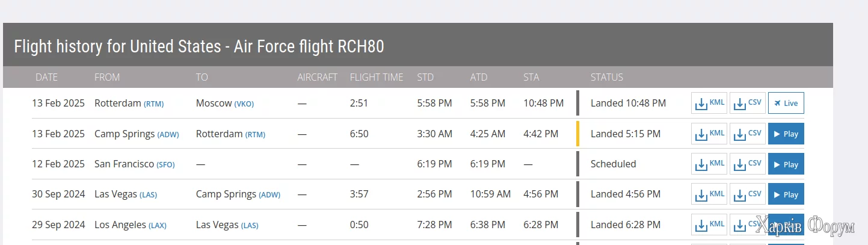Download CSV for Rotterdam to Moscow flight

click(x=747, y=103)
